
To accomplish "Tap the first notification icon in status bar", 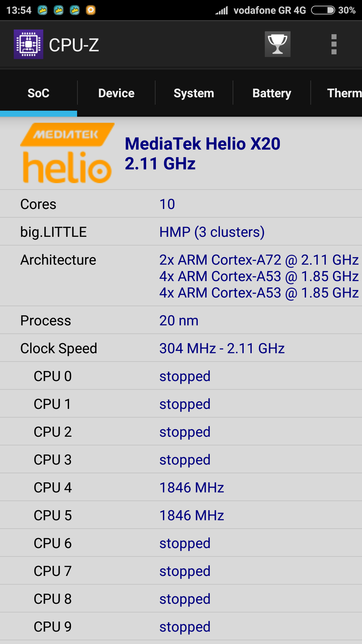I will pos(43,10).
